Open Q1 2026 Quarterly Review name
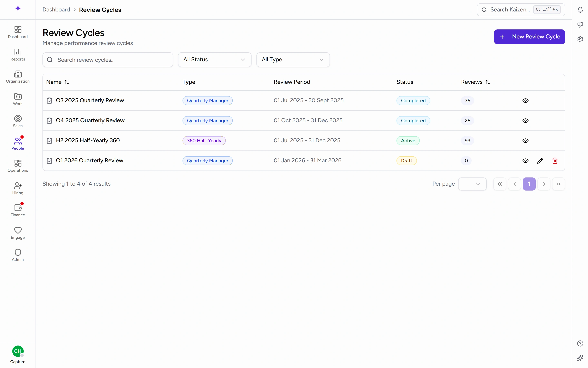Screen dimensions: 588x368 point(89,160)
